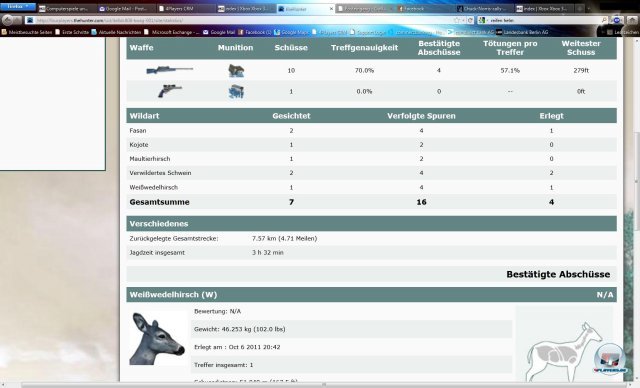Open the Landesbank Berlin AG bookmark
Image resolution: width=640 pixels, height=388 pixels.
(522, 32)
